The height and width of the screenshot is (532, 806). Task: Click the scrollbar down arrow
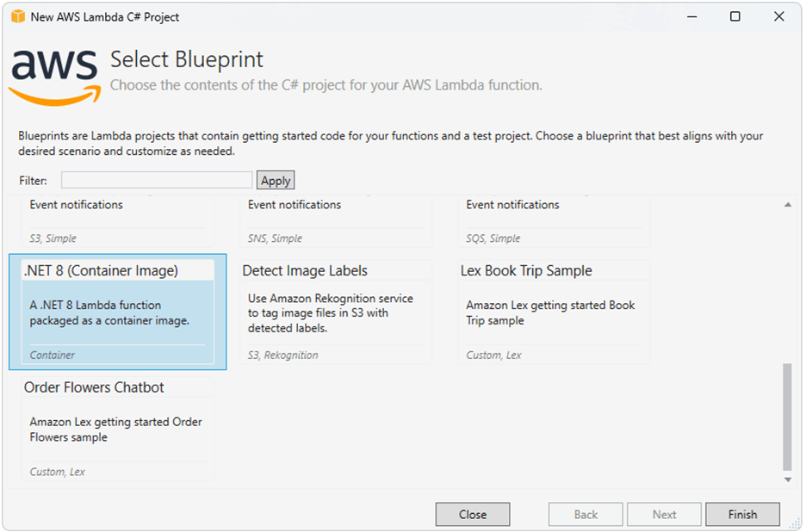(787, 479)
